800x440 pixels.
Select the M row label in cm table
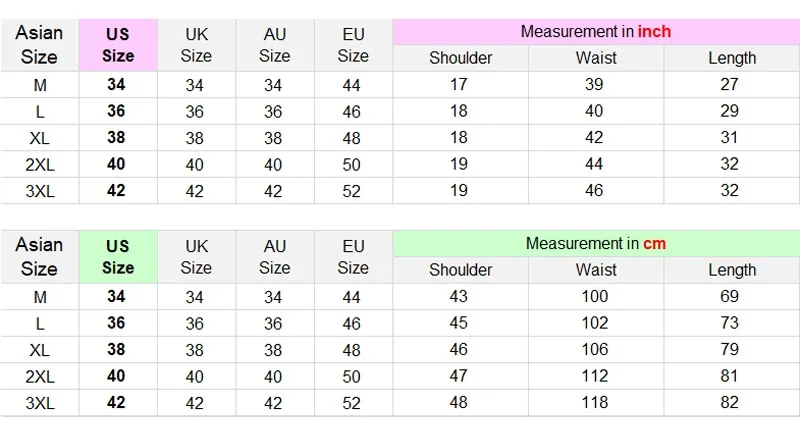point(39,297)
